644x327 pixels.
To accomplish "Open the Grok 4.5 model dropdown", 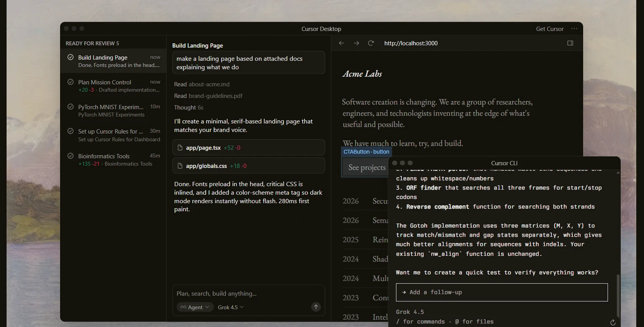I will (231, 307).
